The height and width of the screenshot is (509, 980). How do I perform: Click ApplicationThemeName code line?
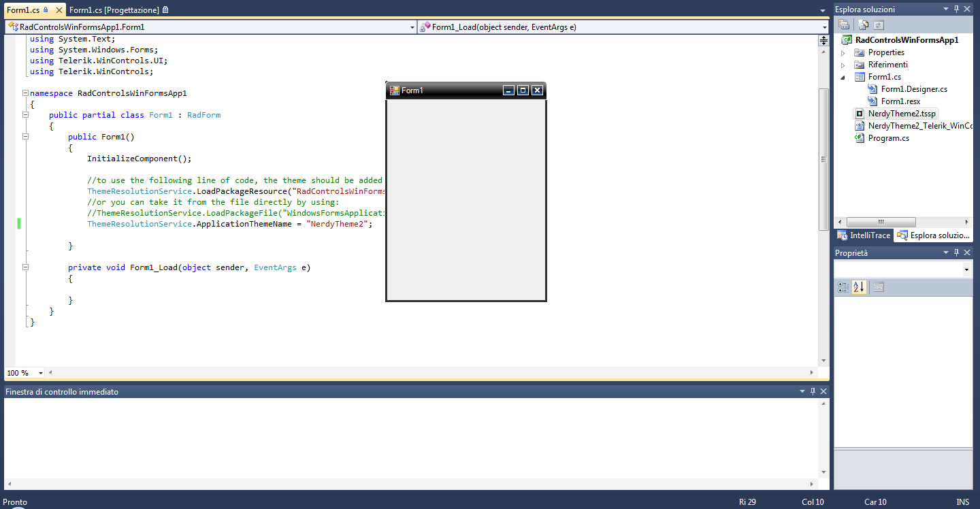(230, 224)
